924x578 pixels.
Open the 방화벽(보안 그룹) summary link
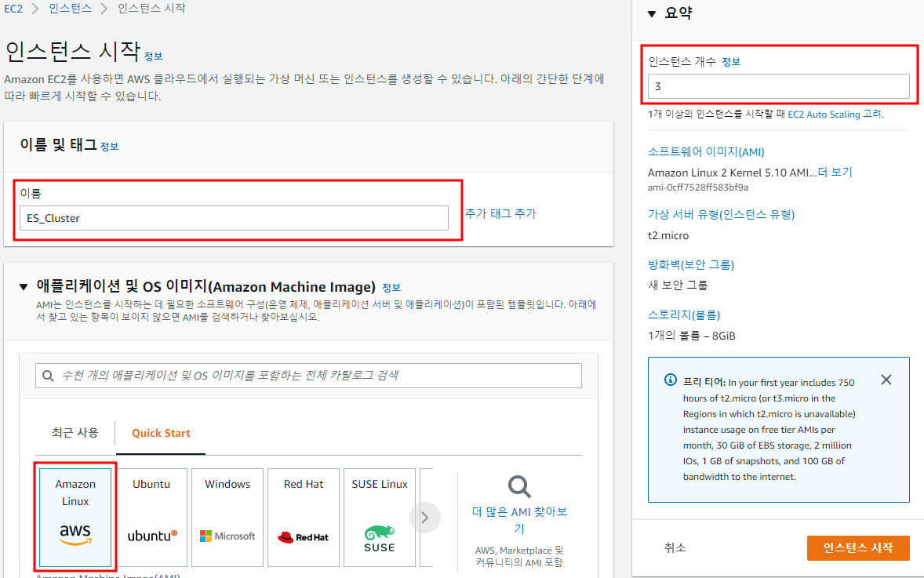691,264
